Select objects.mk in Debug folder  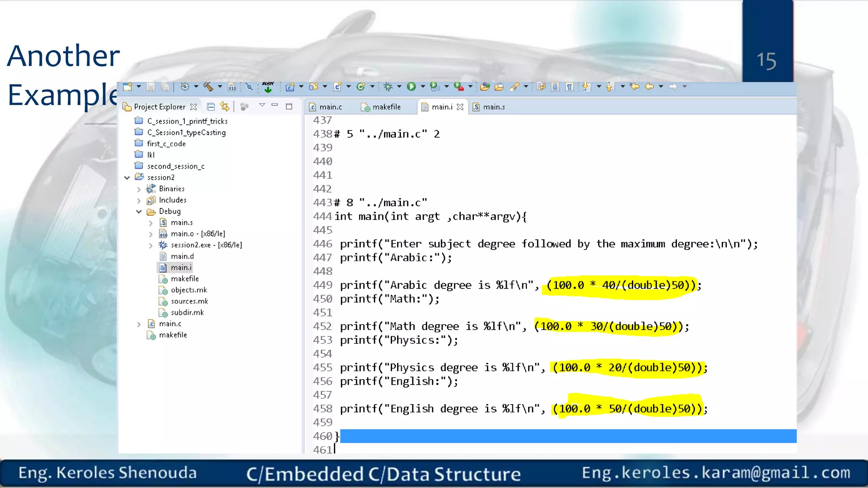point(189,290)
